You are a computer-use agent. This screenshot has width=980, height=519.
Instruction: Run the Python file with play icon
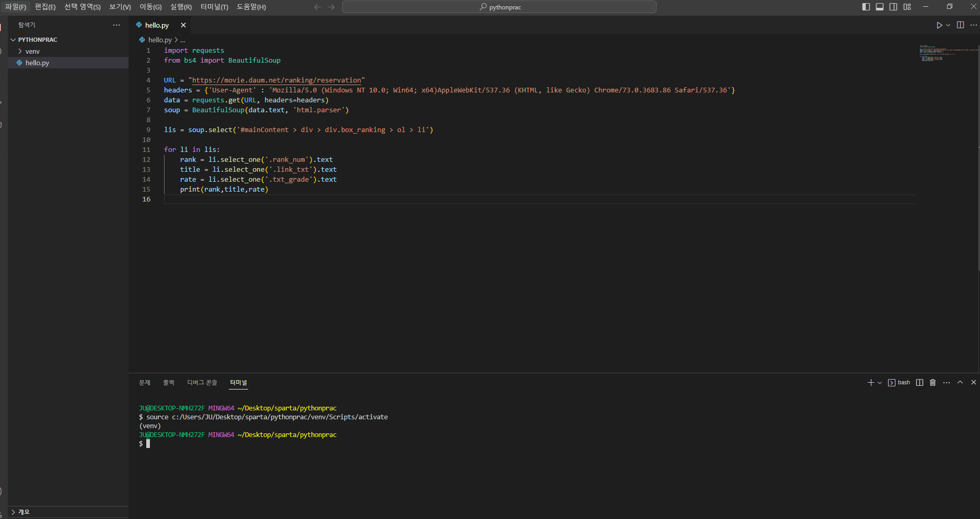click(939, 25)
